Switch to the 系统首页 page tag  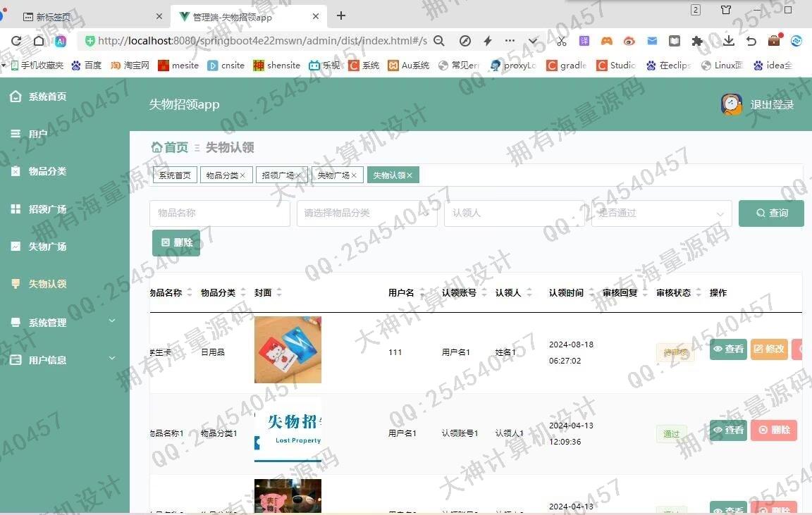(175, 175)
